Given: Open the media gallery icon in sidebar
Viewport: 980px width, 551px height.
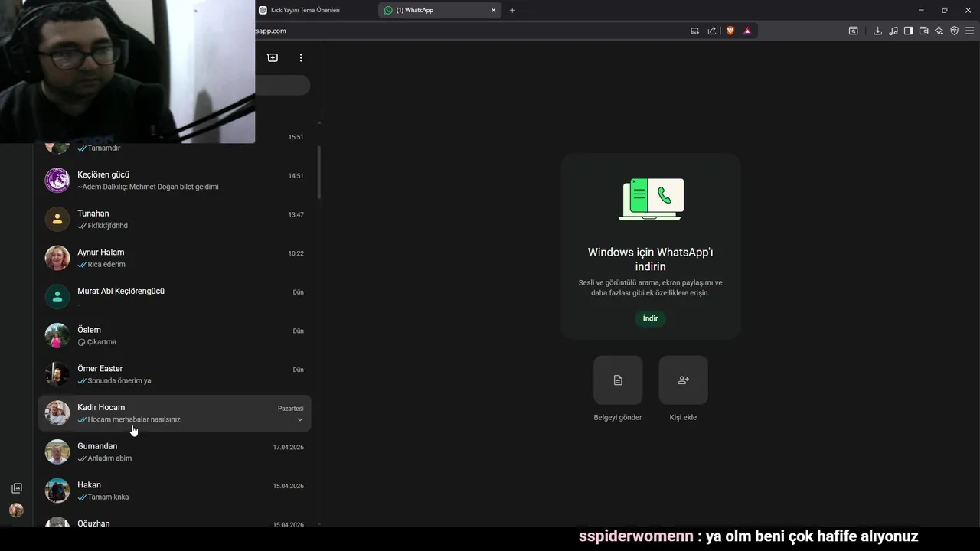Looking at the screenshot, I should coord(17,488).
